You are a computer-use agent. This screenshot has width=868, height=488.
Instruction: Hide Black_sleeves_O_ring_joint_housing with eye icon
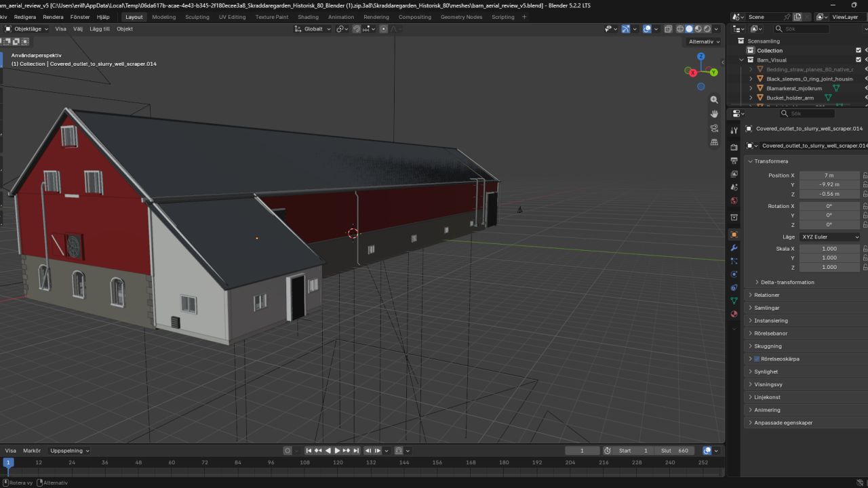coord(866,79)
